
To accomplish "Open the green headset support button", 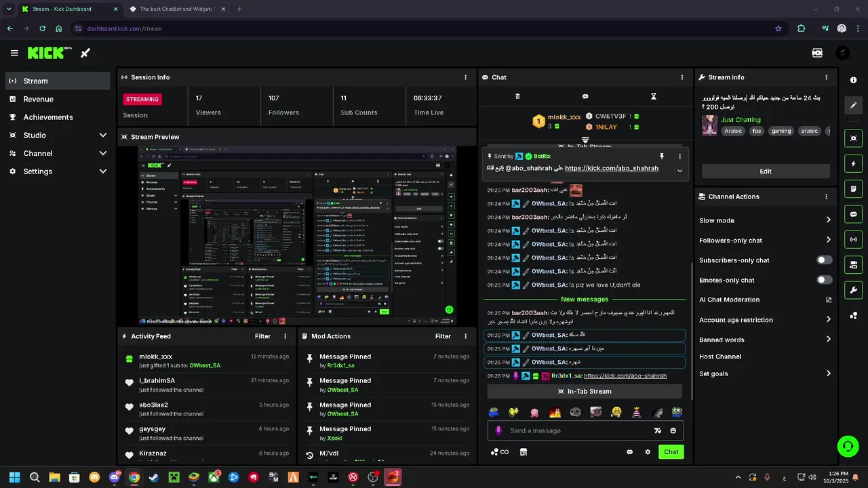I will (x=848, y=446).
